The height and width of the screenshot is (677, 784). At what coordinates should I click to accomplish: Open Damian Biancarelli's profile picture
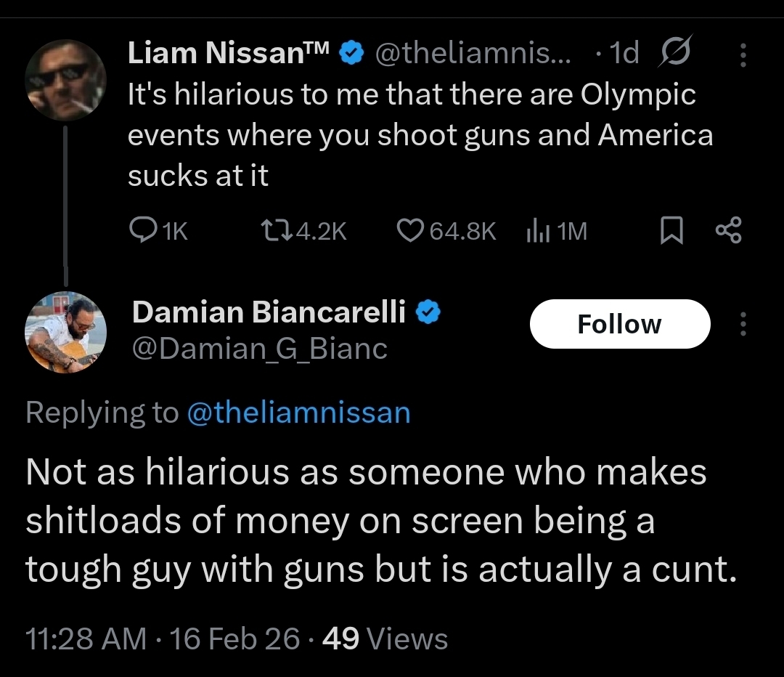click(65, 333)
